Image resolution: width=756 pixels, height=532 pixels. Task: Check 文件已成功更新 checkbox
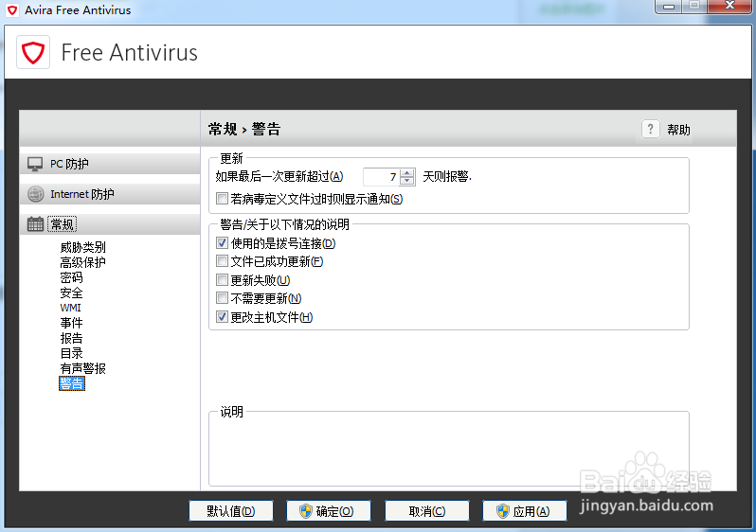[x=222, y=261]
